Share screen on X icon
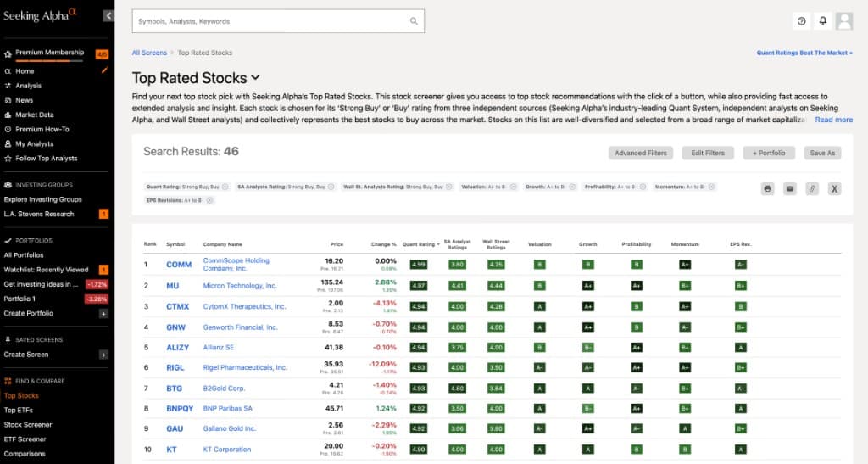The image size is (868, 464). click(834, 189)
